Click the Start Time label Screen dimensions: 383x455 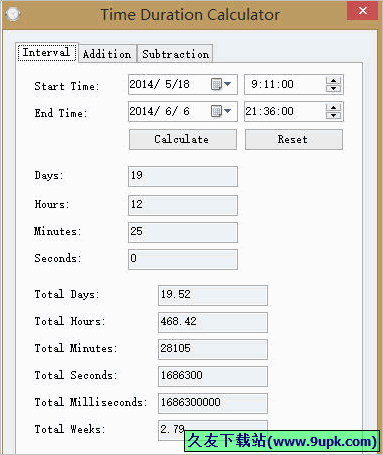coord(67,86)
